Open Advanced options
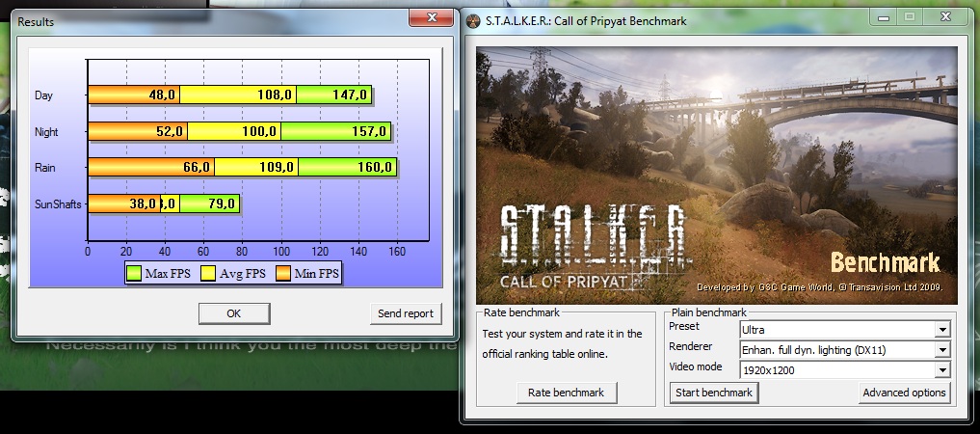Viewport: 980px width, 434px height. pos(904,393)
